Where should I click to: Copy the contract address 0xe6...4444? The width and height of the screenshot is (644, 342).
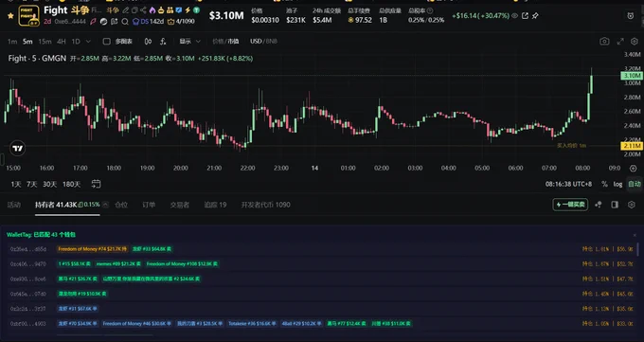pos(70,22)
